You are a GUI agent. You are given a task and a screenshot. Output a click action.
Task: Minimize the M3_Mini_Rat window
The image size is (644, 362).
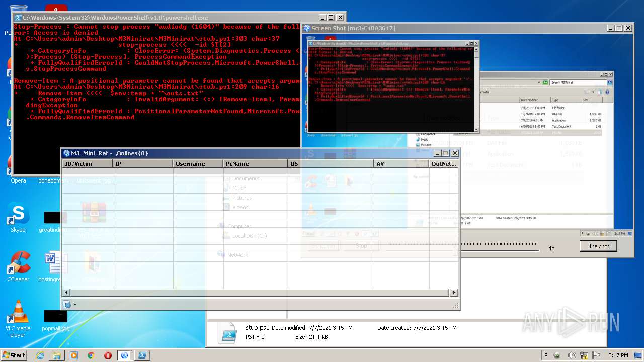(437, 153)
